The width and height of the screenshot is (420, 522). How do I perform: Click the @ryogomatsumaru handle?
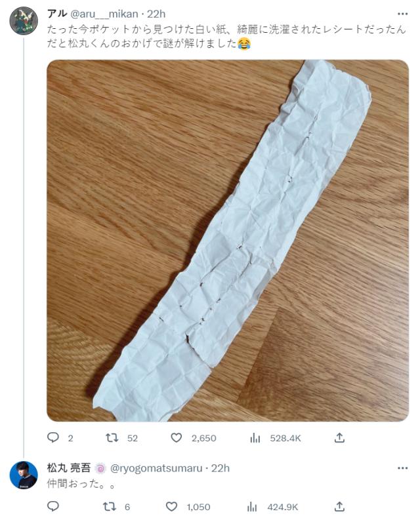154,468
